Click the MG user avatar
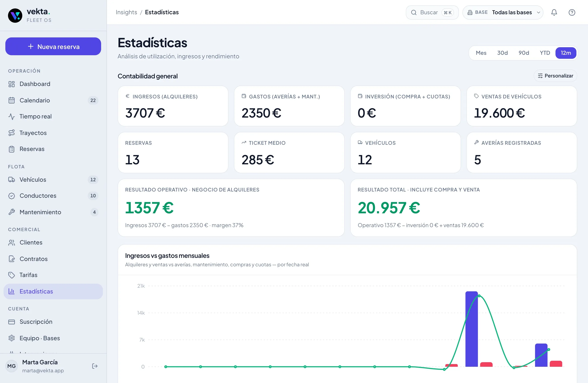Screen dimensions: 588x383 pos(12,366)
